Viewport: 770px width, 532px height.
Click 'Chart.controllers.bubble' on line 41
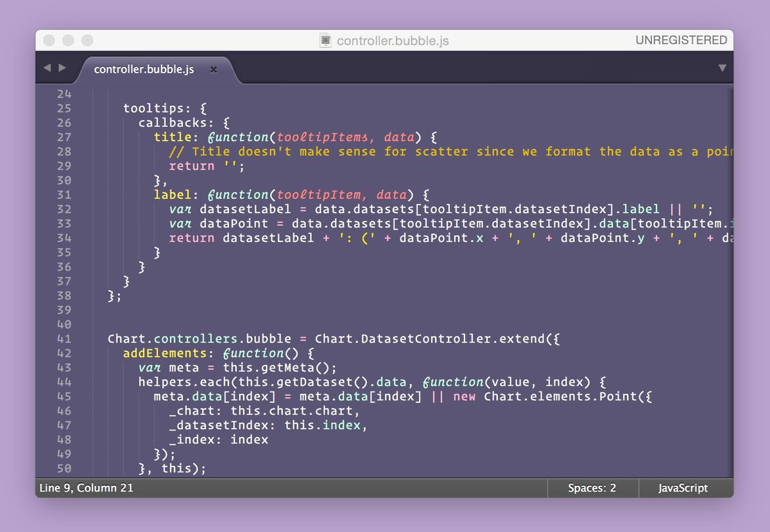click(x=200, y=339)
